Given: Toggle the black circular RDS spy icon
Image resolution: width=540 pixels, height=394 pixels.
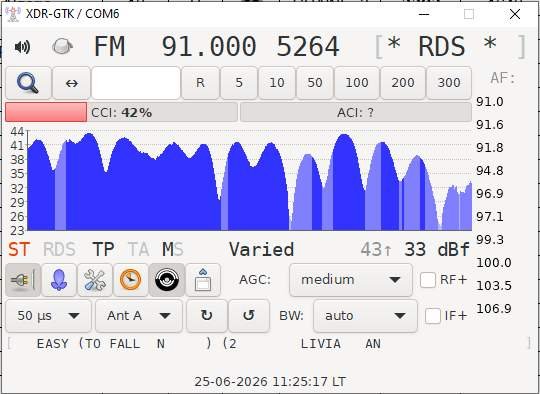Looking at the screenshot, I should coord(167,280).
